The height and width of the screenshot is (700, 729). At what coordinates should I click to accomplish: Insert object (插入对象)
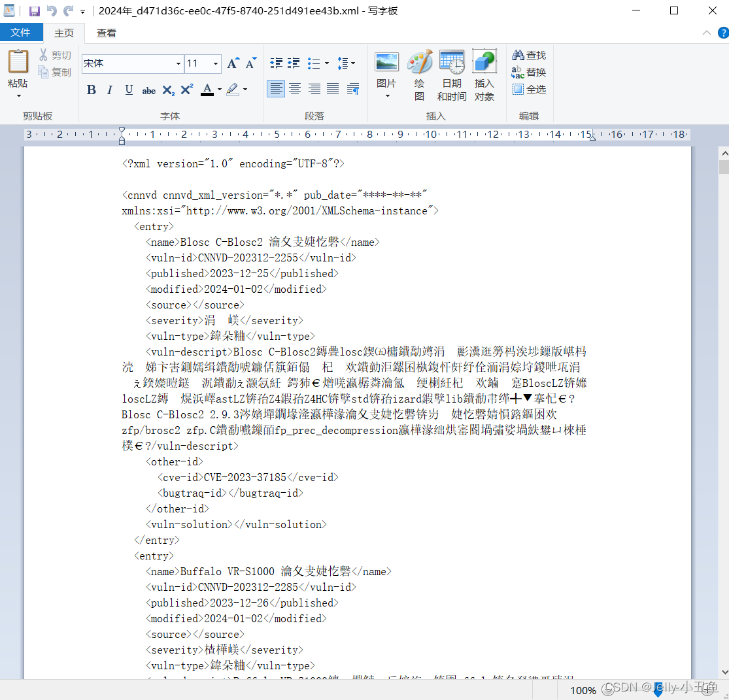484,75
